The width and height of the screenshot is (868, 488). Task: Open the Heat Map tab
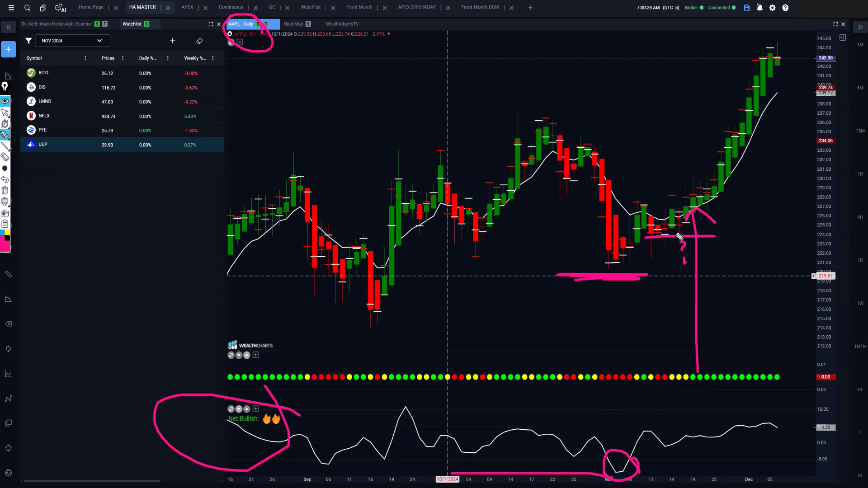coord(293,24)
